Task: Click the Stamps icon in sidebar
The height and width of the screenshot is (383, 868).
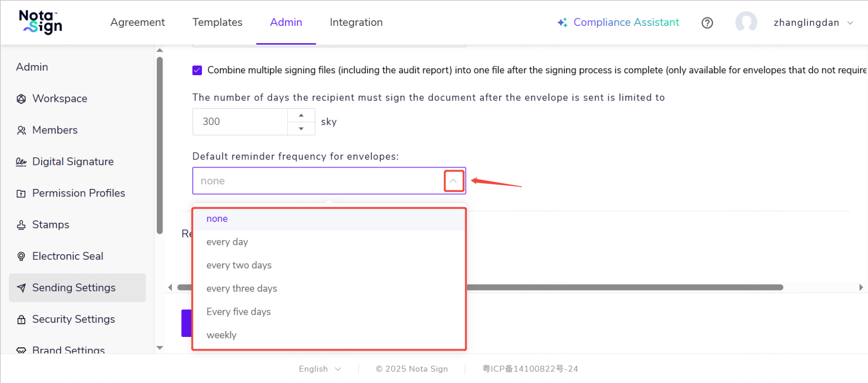Action: click(21, 225)
